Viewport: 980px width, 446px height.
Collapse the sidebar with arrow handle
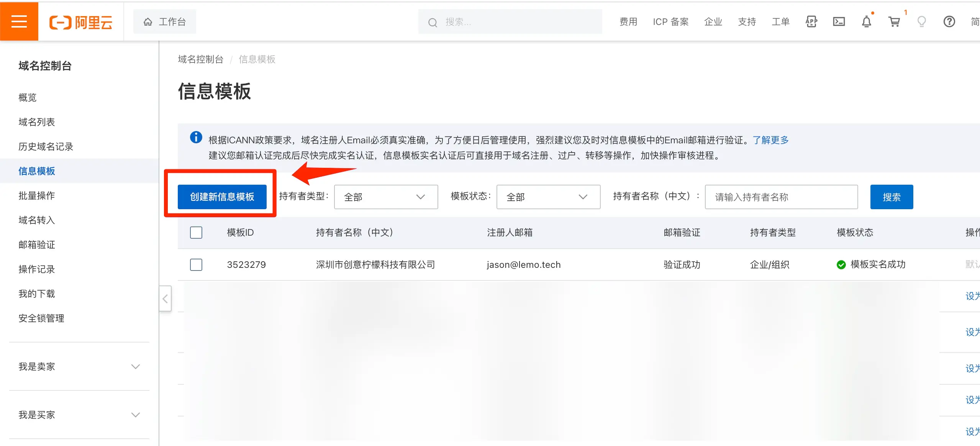coord(165,299)
